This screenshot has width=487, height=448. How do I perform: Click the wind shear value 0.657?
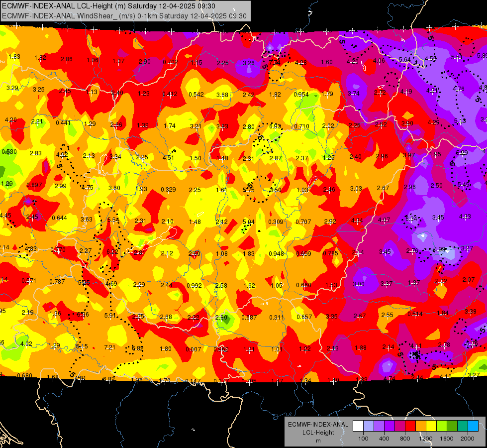point(304,317)
